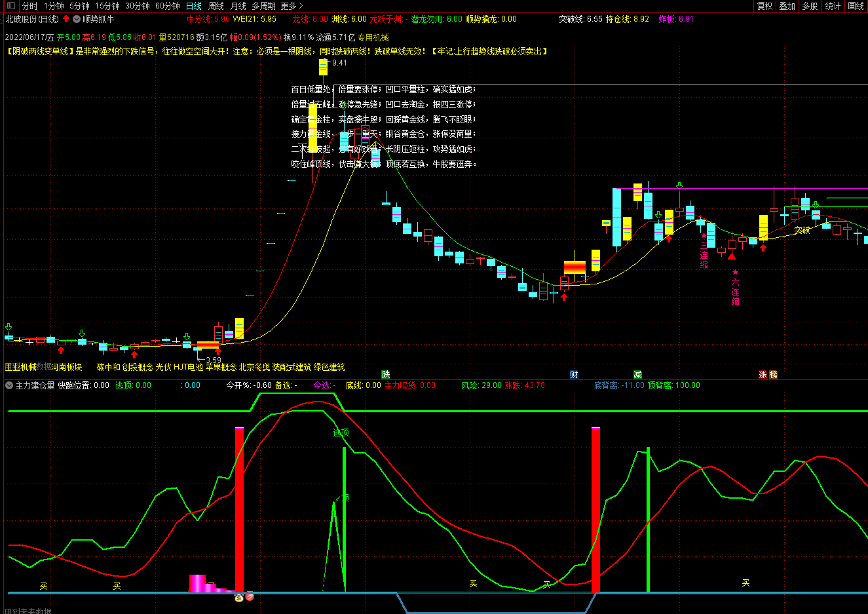The height and width of the screenshot is (614, 868).
Task: Click the 顺势抓牛 indicator name
Action: pos(98,19)
